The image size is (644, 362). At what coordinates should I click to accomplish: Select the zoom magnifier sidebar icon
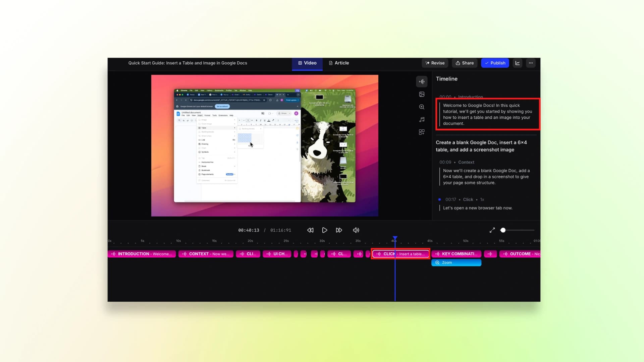point(422,107)
